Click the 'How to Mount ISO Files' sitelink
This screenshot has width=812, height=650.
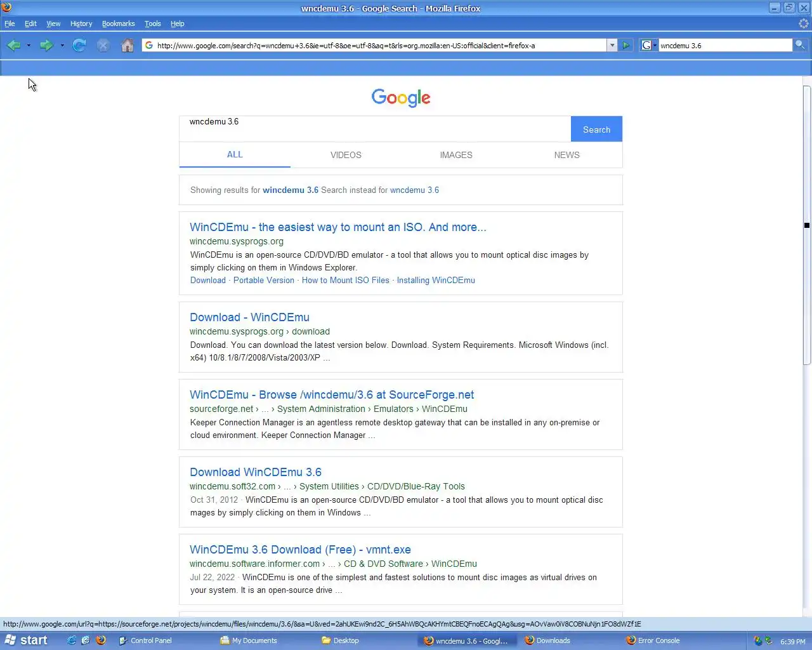(346, 280)
